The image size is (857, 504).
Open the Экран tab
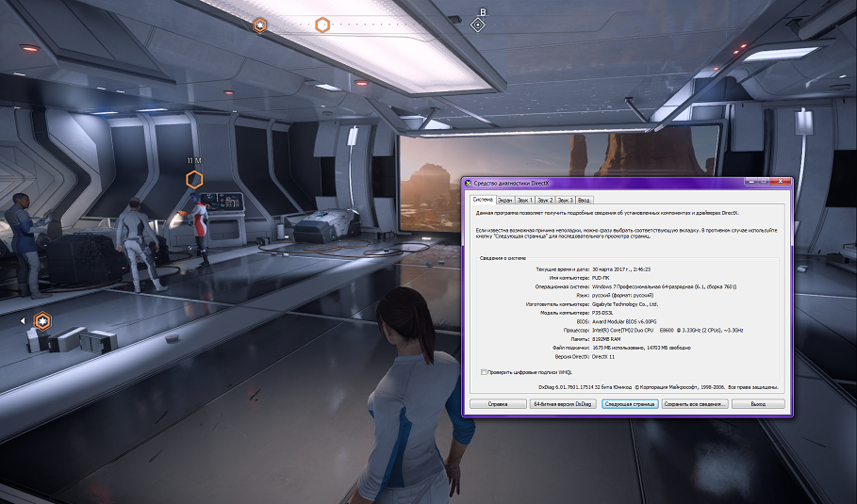coord(505,201)
